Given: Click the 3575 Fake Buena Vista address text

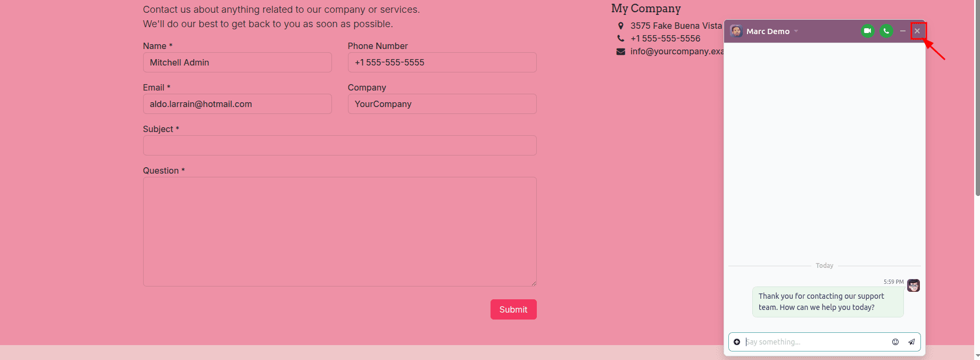Looking at the screenshot, I should [x=676, y=26].
